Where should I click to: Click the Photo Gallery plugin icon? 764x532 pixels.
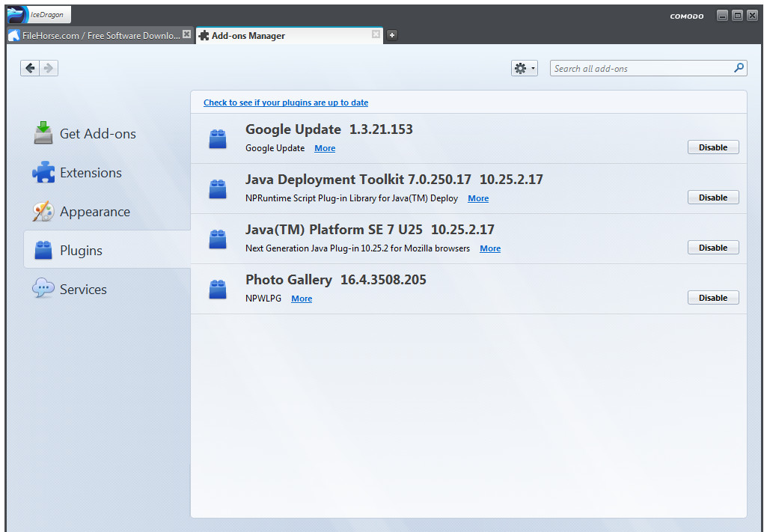click(217, 289)
